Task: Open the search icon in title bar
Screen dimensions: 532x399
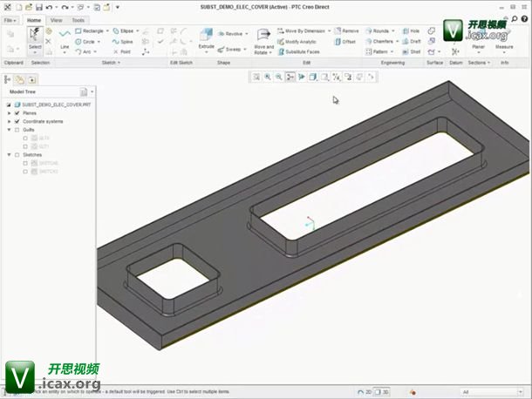Action: tap(515, 19)
